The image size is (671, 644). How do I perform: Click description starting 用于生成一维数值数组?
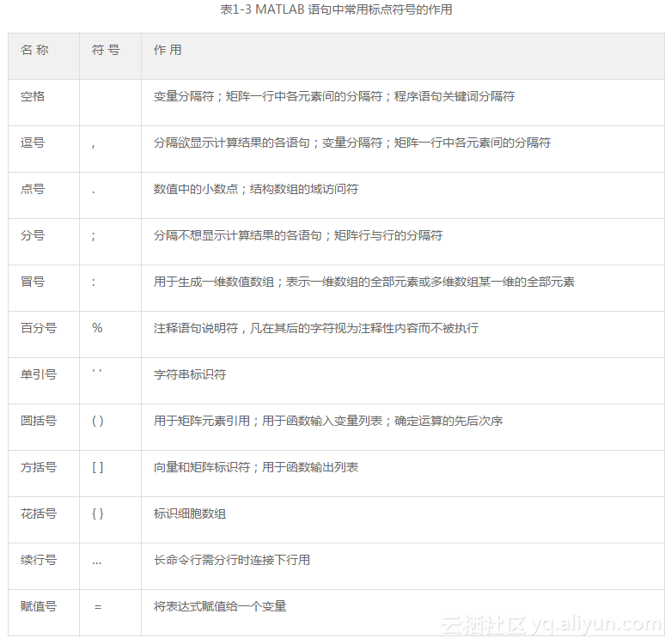[x=364, y=282]
